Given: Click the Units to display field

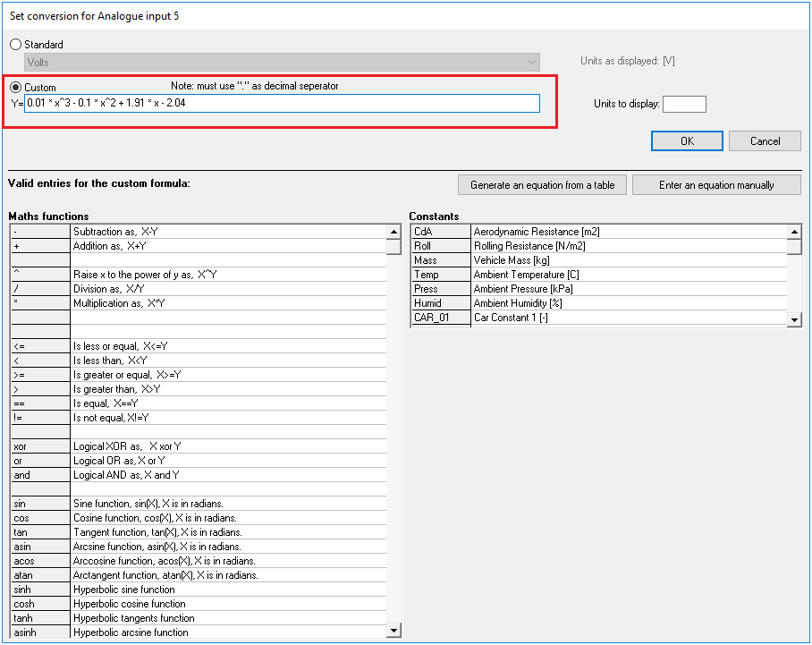Looking at the screenshot, I should tap(683, 105).
